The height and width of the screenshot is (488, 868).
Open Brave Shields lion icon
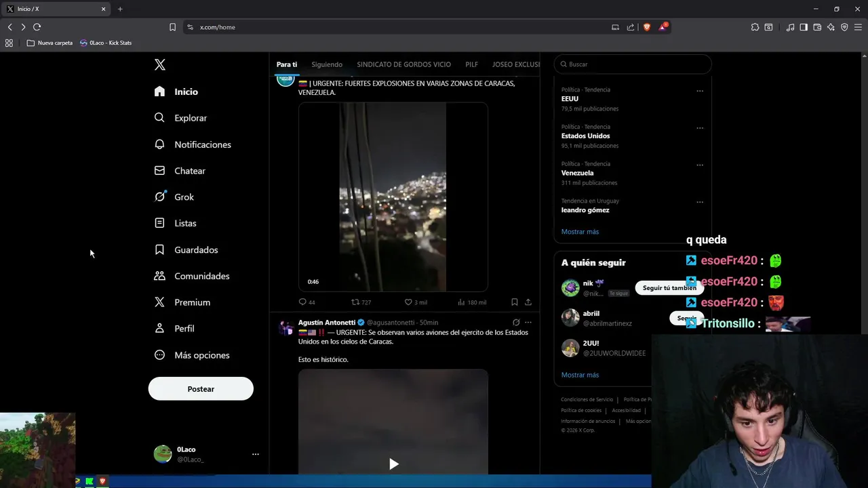tap(646, 27)
